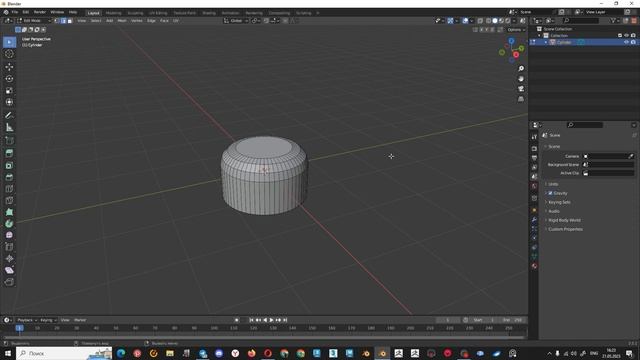The image size is (640, 360).
Task: Open Global transform orientation dropdown
Action: click(x=236, y=20)
